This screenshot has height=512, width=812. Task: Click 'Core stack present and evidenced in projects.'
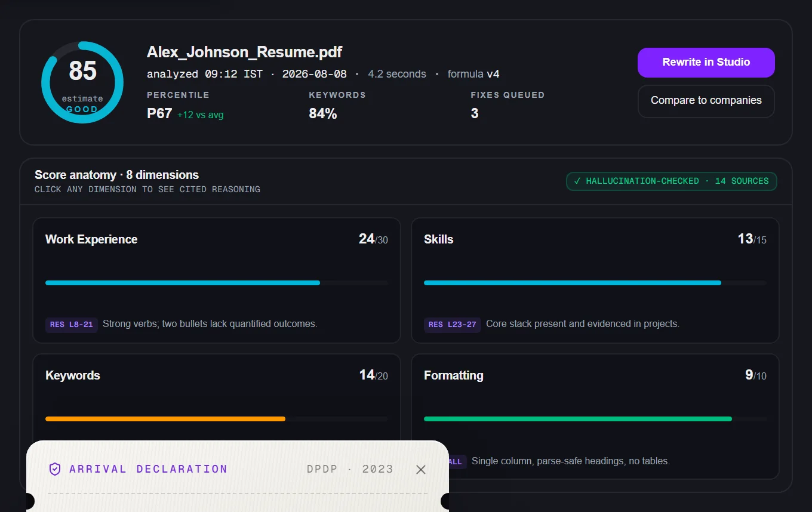(x=583, y=324)
